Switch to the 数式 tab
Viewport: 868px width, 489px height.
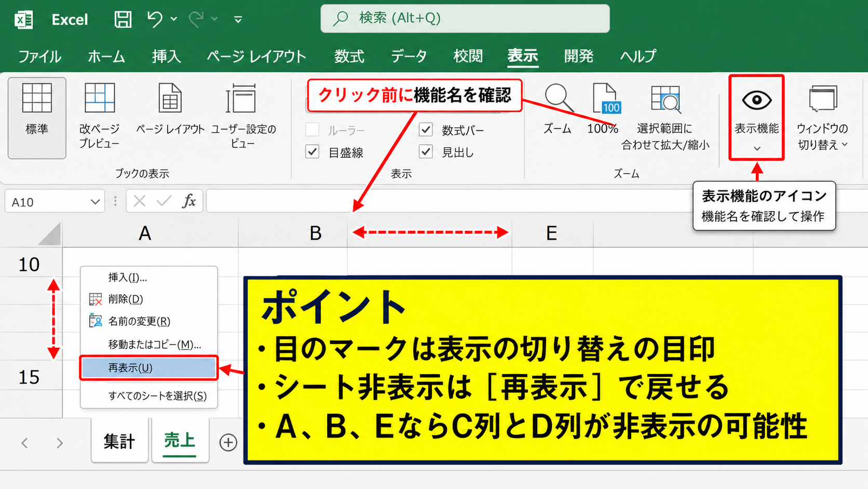(x=349, y=56)
